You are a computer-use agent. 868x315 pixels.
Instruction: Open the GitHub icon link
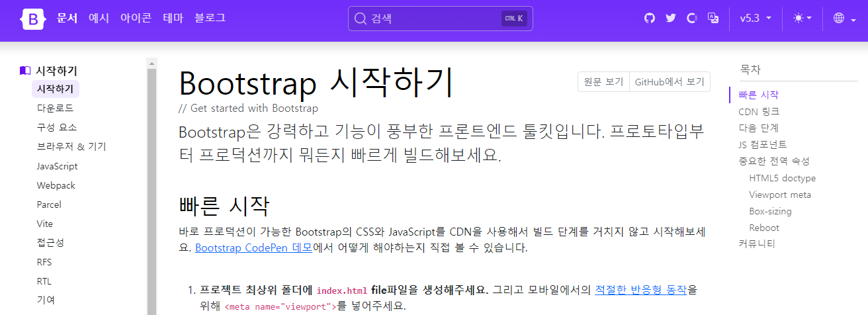tap(649, 18)
